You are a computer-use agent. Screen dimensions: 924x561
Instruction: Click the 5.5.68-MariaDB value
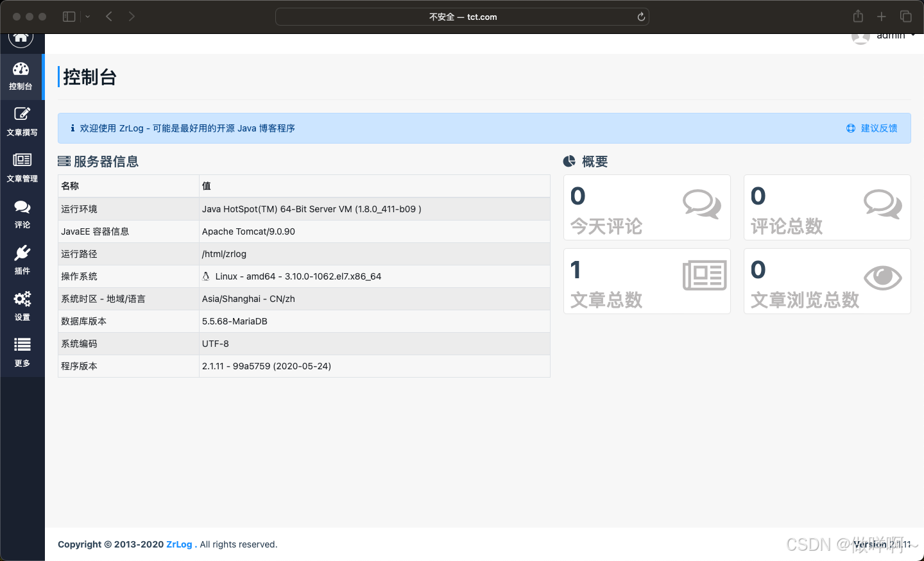coord(235,321)
